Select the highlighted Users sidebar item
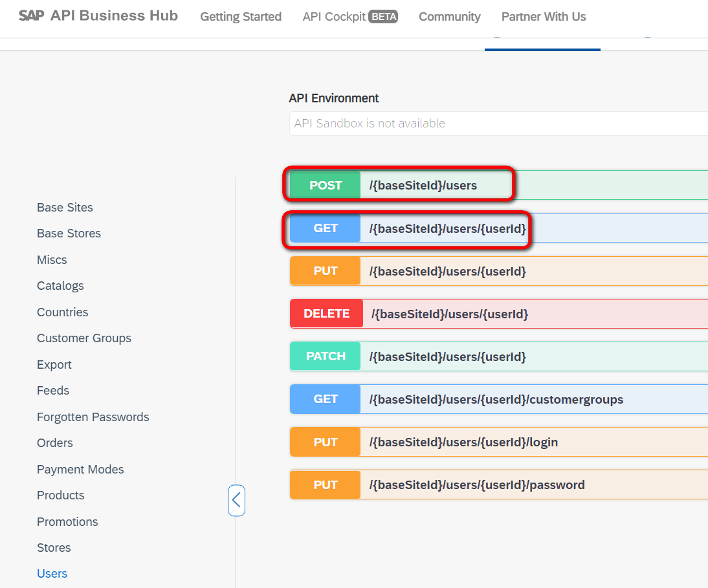The height and width of the screenshot is (588, 708). click(x=52, y=574)
